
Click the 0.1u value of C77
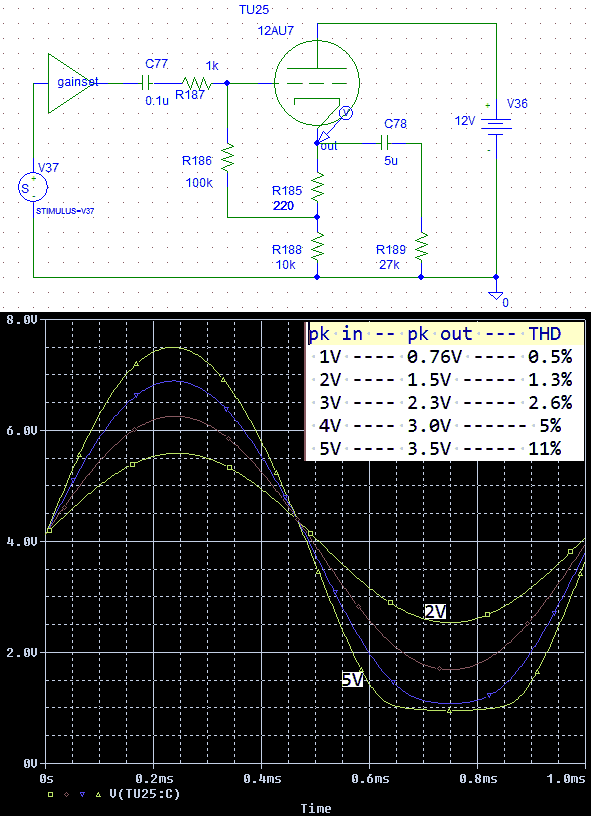point(157,101)
